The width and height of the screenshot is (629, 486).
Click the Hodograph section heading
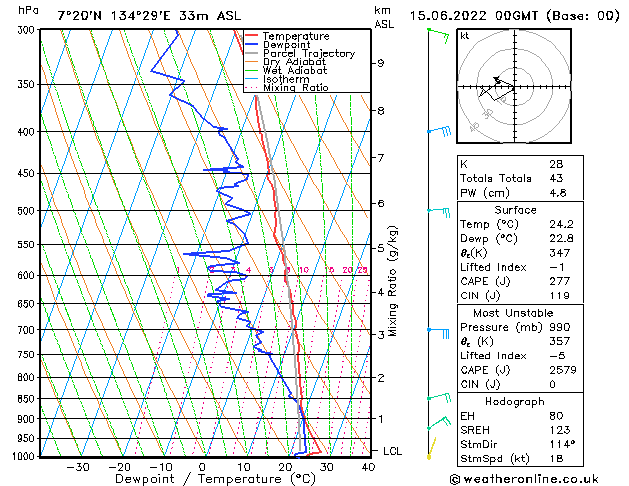[x=515, y=401]
